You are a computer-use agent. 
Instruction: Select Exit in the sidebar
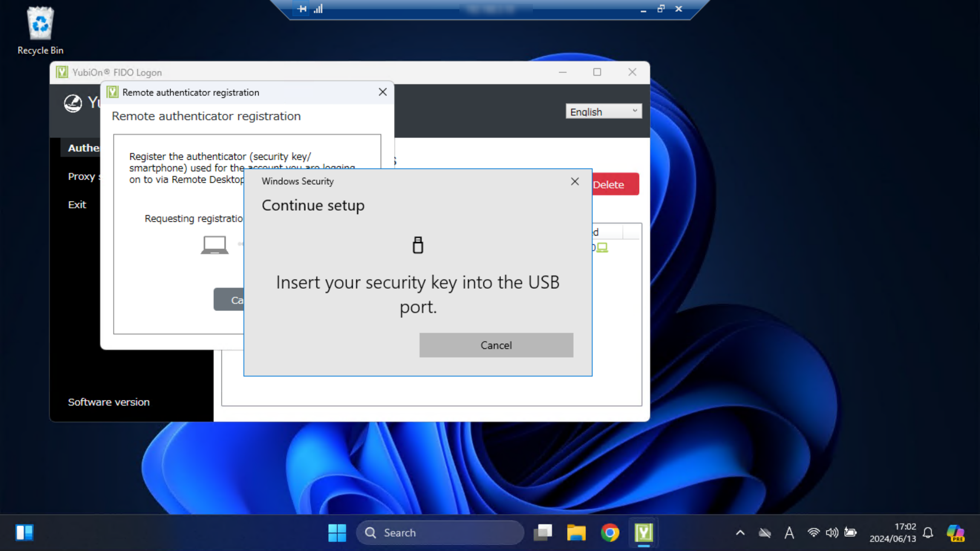pos(77,205)
